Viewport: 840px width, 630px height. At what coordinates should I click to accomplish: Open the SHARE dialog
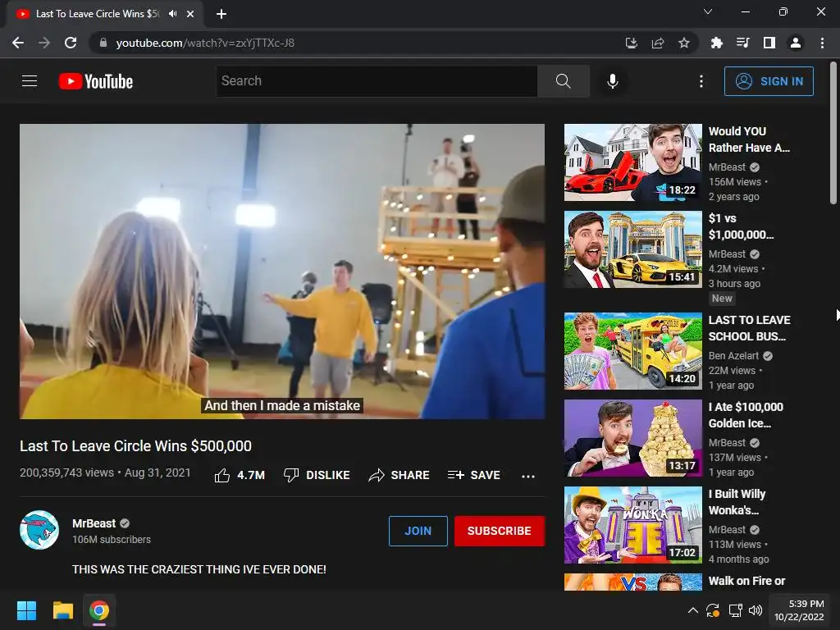coord(399,475)
